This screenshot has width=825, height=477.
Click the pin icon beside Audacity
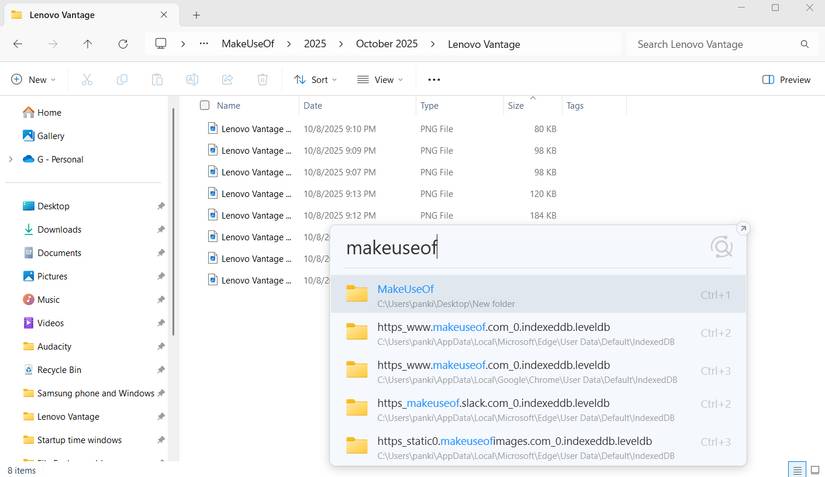[x=161, y=347]
